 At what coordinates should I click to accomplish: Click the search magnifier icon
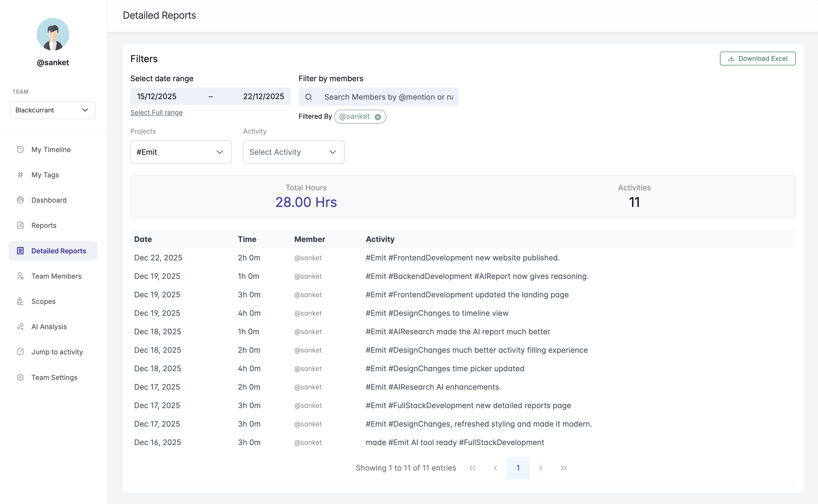309,97
